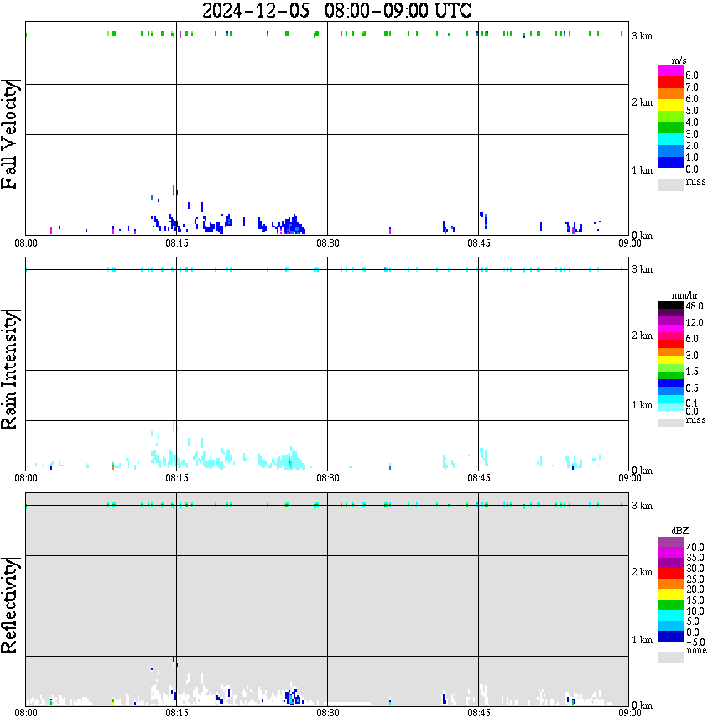Click the cyan swatch in the m/s legend
Image resolution: width=713 pixels, height=728 pixels.
point(670,139)
